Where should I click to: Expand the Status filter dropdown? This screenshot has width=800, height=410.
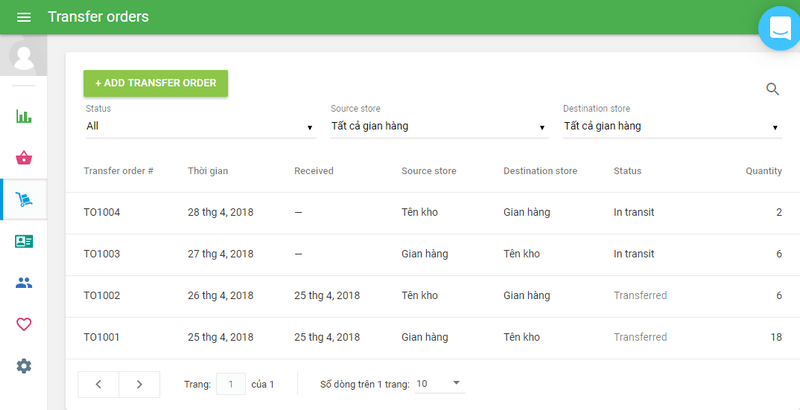200,127
